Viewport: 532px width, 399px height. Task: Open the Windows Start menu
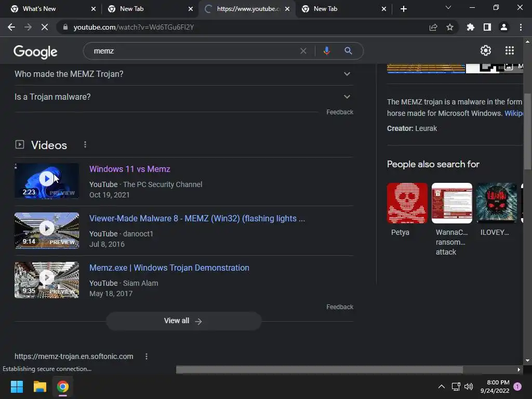point(17,387)
